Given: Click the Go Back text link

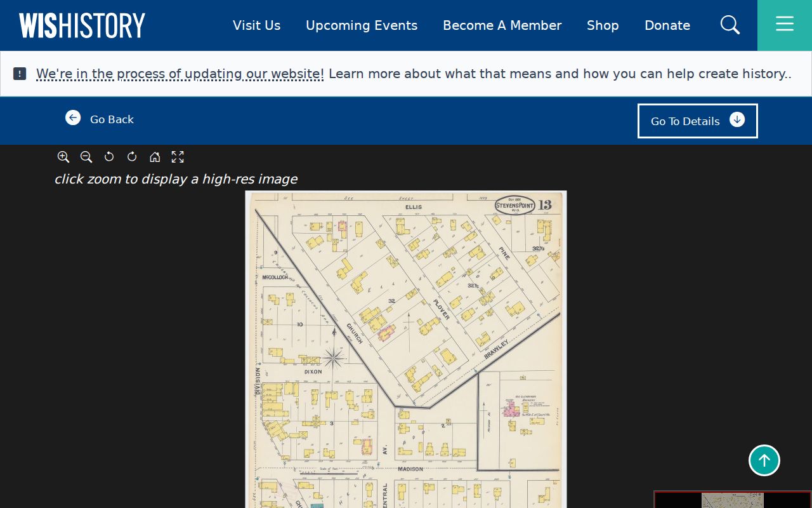Looking at the screenshot, I should pos(112,119).
